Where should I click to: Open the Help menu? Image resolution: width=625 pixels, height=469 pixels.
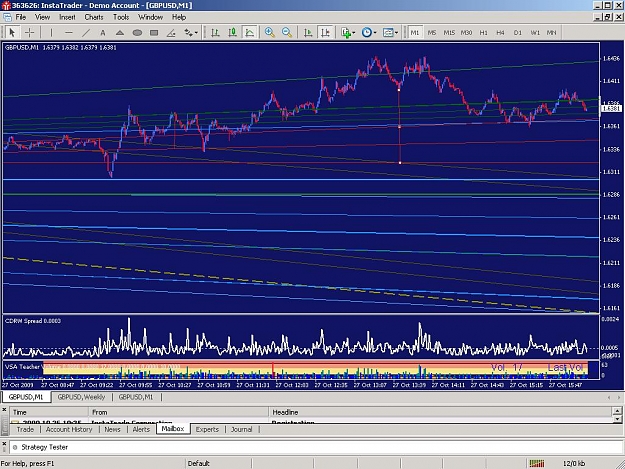tap(179, 17)
